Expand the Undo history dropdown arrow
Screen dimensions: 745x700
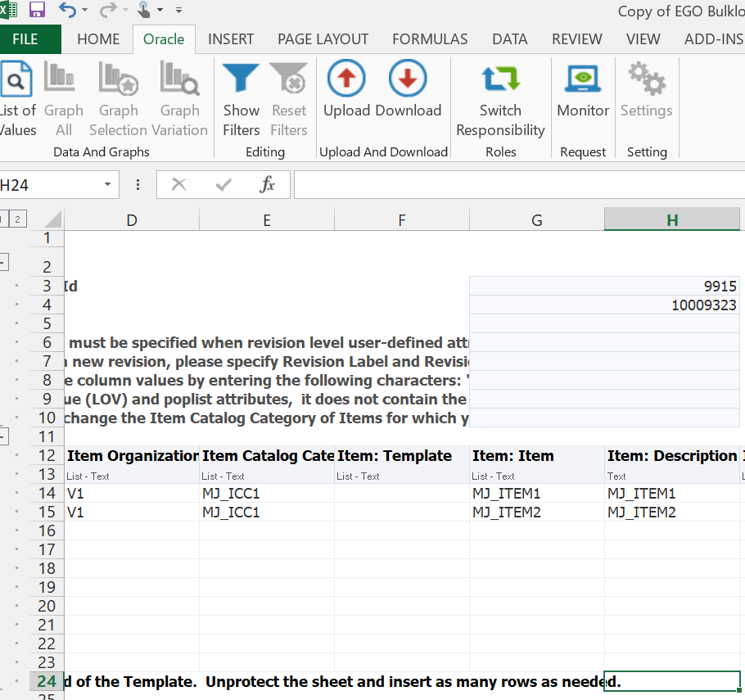pos(84,11)
